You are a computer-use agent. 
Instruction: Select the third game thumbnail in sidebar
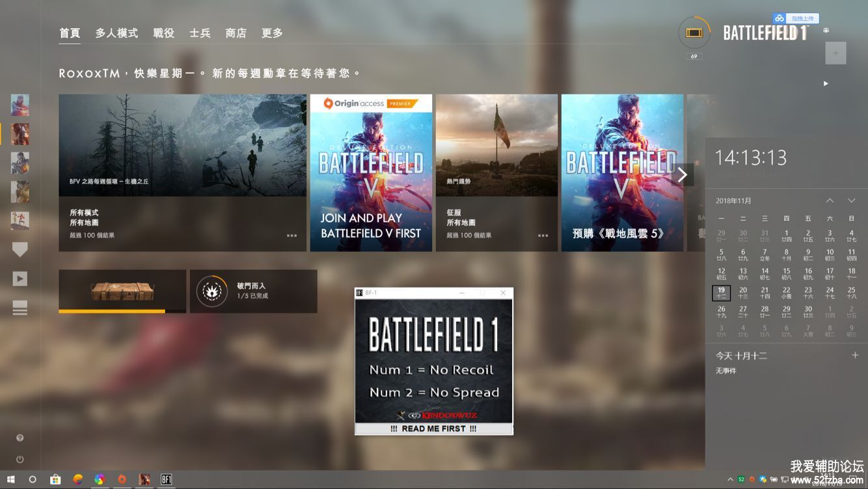[x=20, y=163]
